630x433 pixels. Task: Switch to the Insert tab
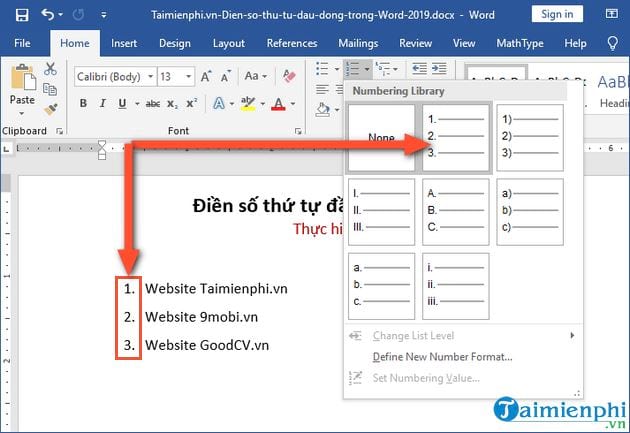(x=124, y=43)
